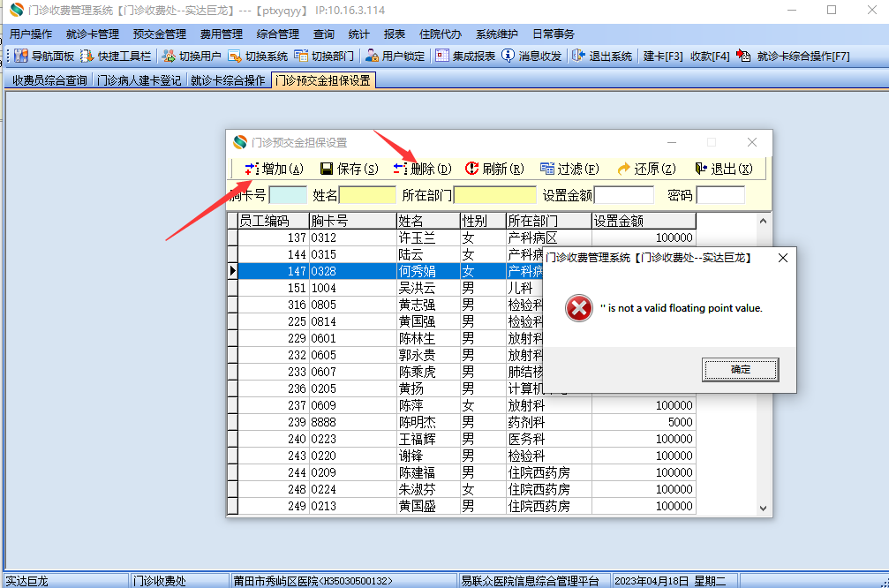Open the 查询 menu
This screenshot has height=588, width=889.
(324, 34)
